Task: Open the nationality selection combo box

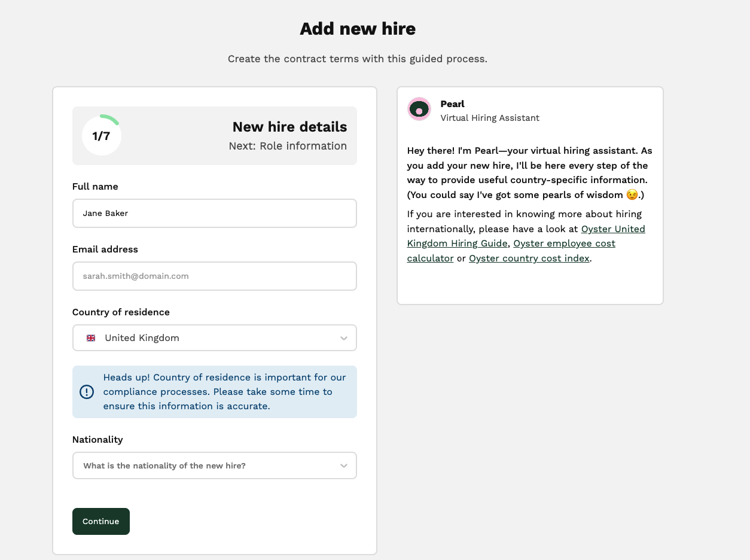Action: click(215, 465)
